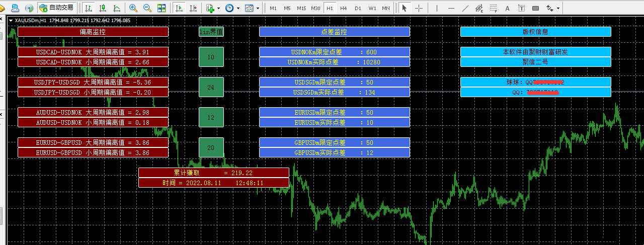Enable chart shift icon
This screenshot has height=245, width=644.
[193, 8]
